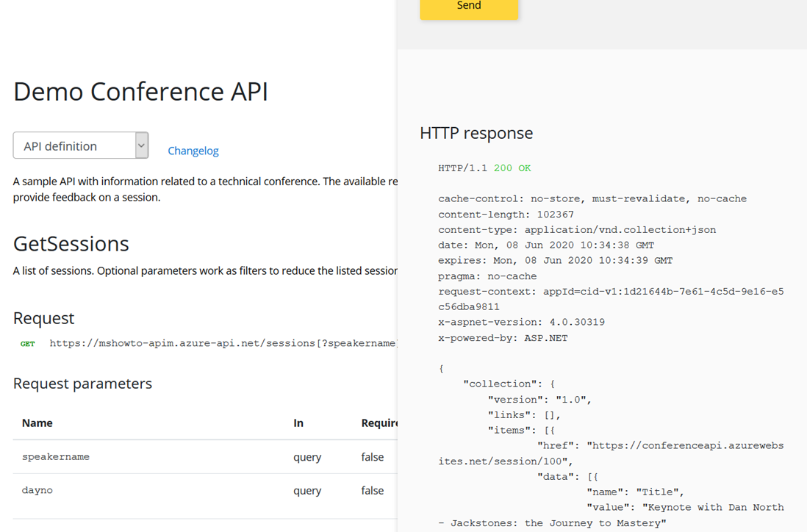
Task: Click the "value": "Keynote with Dan North line
Action: tap(611, 515)
